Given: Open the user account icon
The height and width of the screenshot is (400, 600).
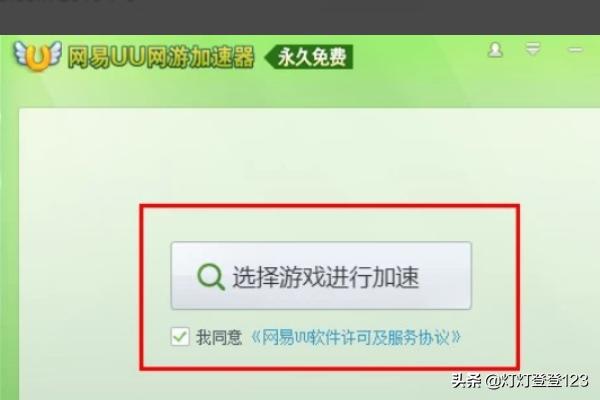Looking at the screenshot, I should pos(495,50).
